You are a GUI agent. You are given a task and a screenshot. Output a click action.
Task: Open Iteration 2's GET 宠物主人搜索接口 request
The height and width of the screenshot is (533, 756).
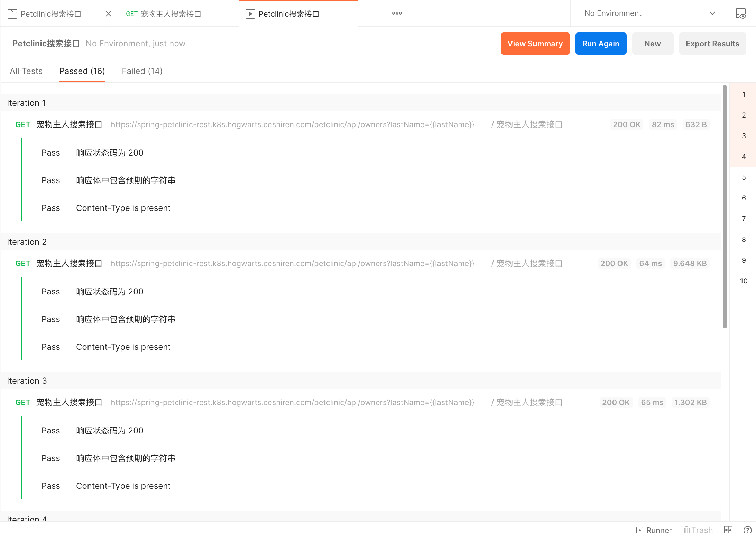click(69, 264)
